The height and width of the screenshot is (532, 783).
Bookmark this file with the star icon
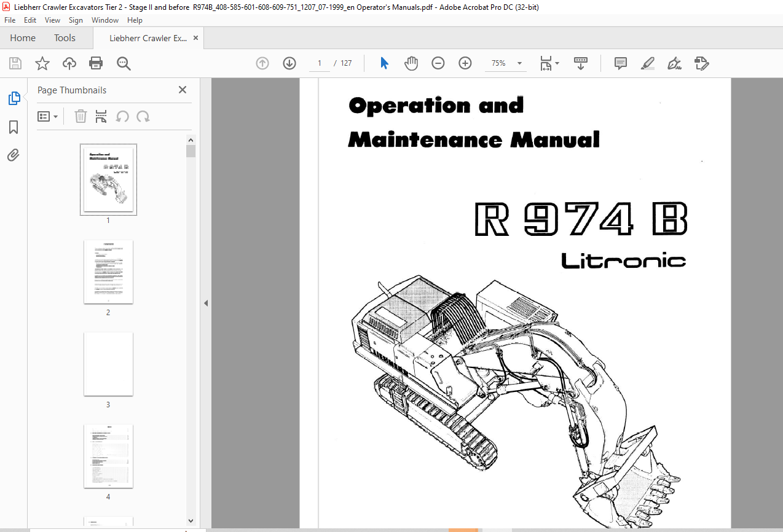[42, 63]
